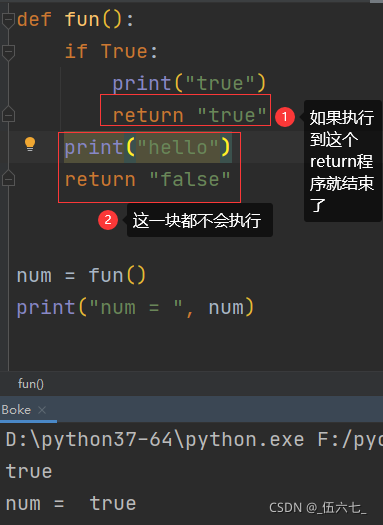Place cursor on print("true") line
This screenshot has height=525, width=383.
pos(189,83)
